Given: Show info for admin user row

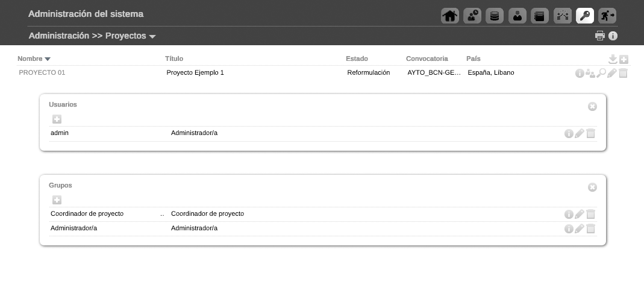Looking at the screenshot, I should pos(569,133).
